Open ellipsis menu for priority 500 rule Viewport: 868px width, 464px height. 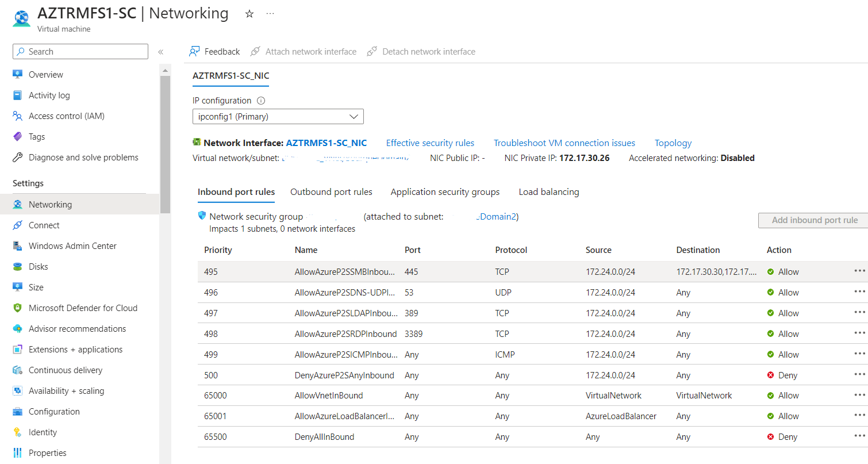tap(859, 374)
